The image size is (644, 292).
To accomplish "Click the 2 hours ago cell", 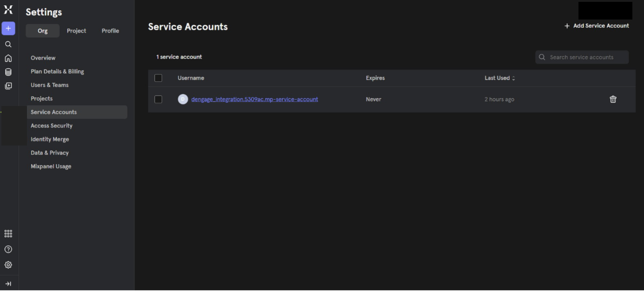I will [499, 99].
